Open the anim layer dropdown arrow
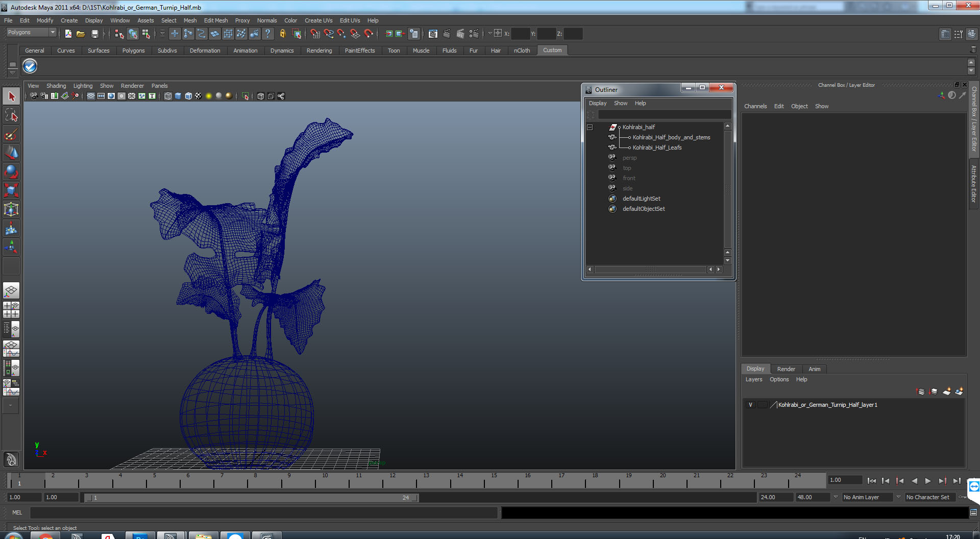This screenshot has width=980, height=539. click(836, 497)
